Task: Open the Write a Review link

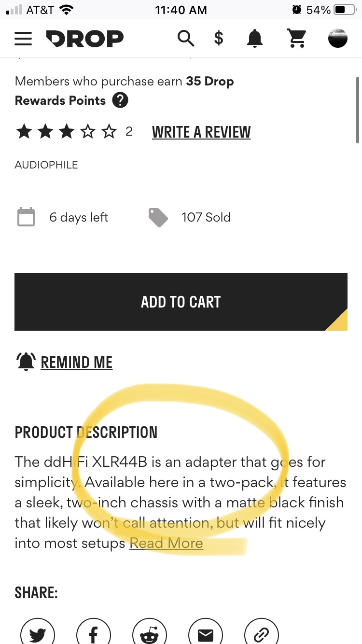Action: click(x=201, y=132)
